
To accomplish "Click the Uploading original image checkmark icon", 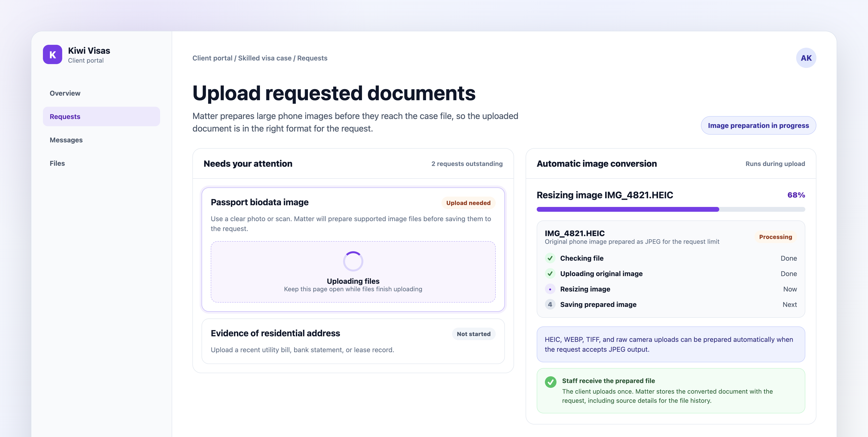I will click(550, 274).
